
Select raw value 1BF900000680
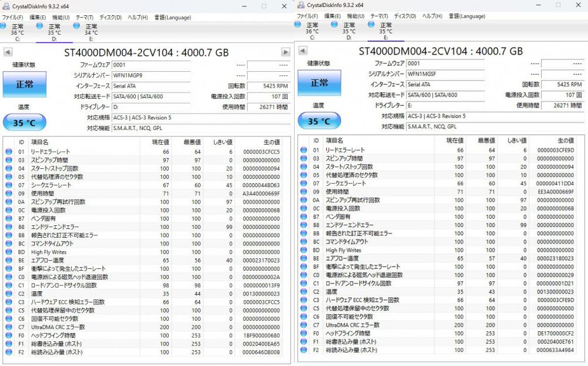coord(262,335)
